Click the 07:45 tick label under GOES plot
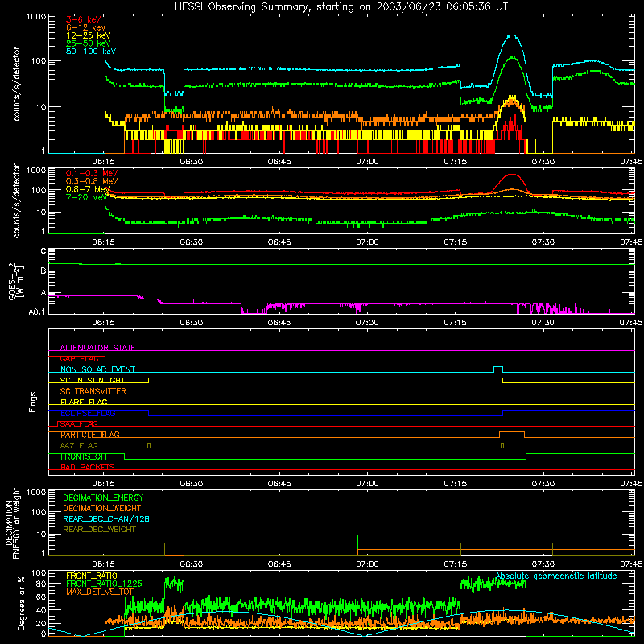This screenshot has height=644, width=644. (x=631, y=323)
